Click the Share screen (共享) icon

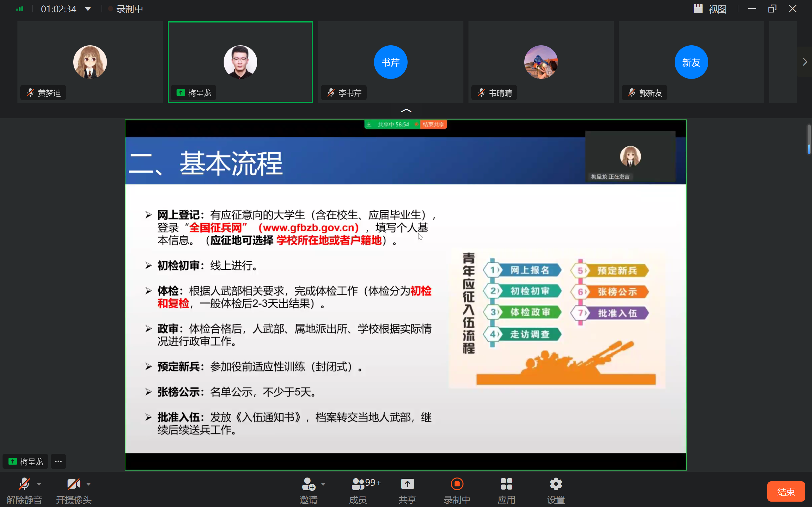tap(407, 484)
